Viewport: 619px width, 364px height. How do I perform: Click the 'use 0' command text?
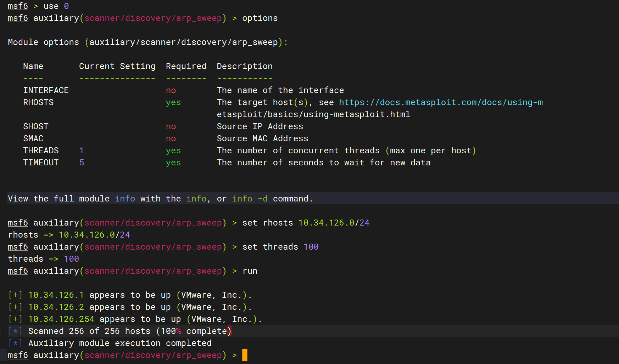[56, 6]
